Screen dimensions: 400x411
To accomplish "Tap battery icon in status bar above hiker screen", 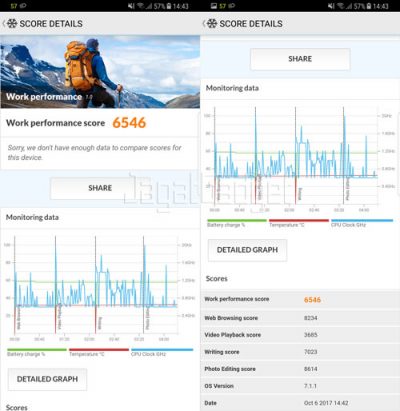I will tap(169, 6).
